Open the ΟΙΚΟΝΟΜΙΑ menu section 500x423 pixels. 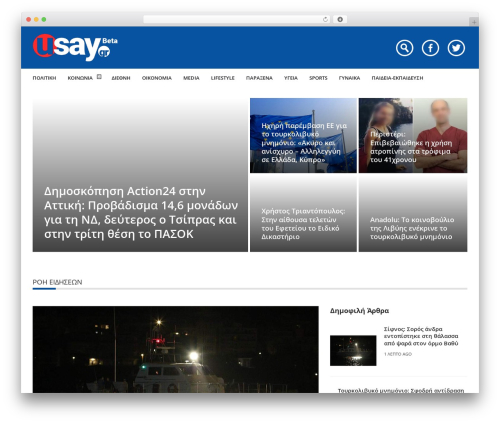tap(157, 78)
